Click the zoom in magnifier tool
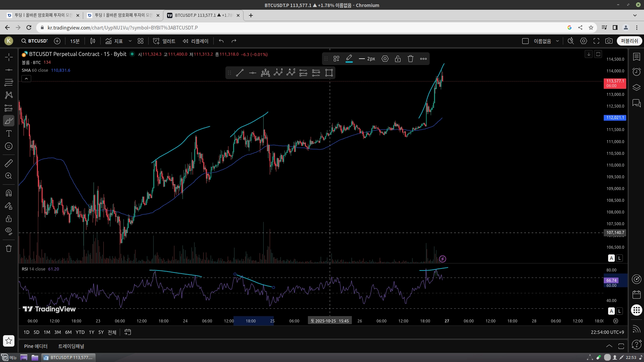644x362 pixels. [9, 176]
